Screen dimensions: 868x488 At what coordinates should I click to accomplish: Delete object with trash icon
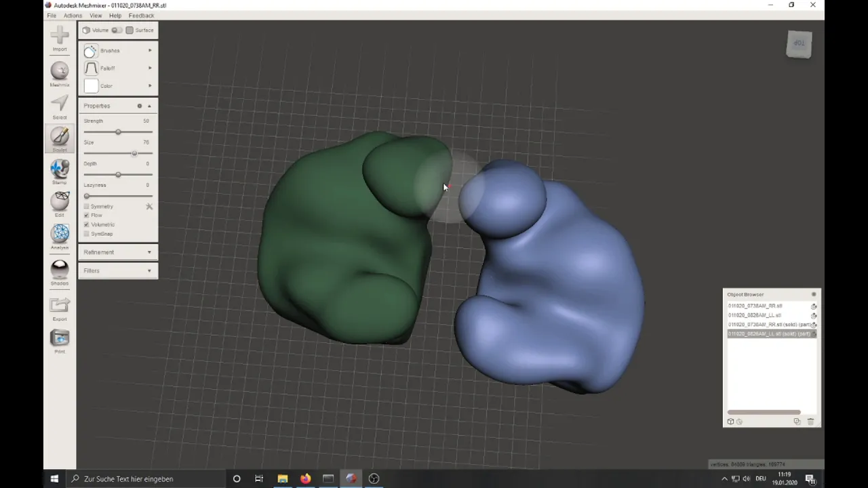(810, 422)
